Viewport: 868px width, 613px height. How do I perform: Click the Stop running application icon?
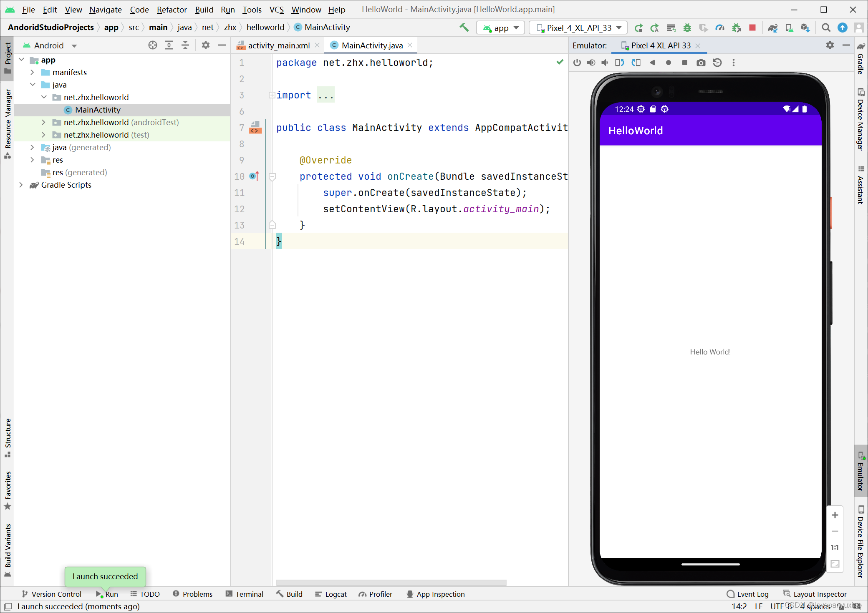(752, 27)
